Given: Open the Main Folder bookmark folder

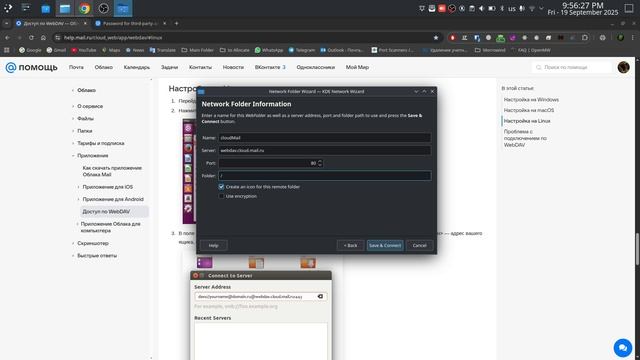Looking at the screenshot, I should tap(198, 50).
